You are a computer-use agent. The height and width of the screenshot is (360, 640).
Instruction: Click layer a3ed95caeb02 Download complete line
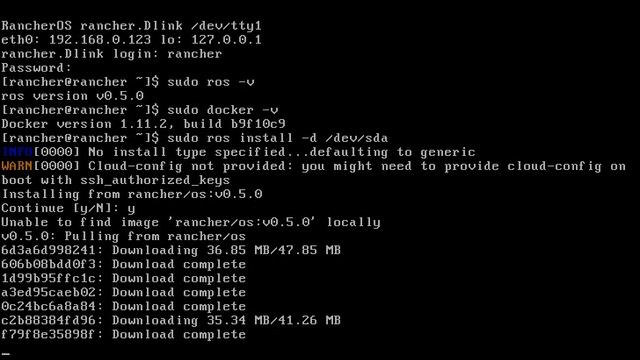tap(124, 292)
